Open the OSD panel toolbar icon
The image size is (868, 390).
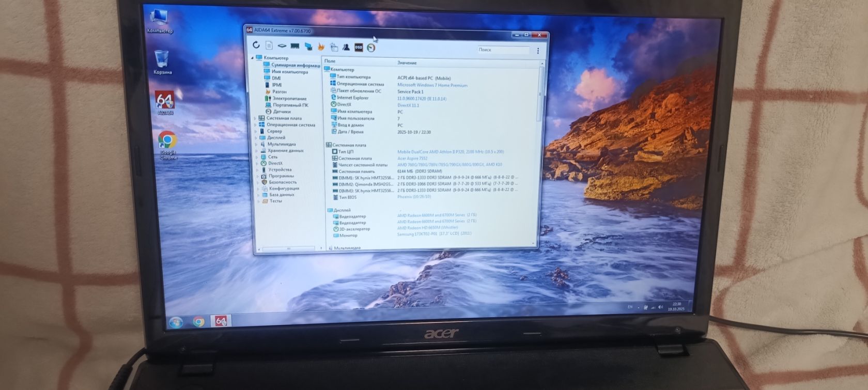tap(359, 48)
